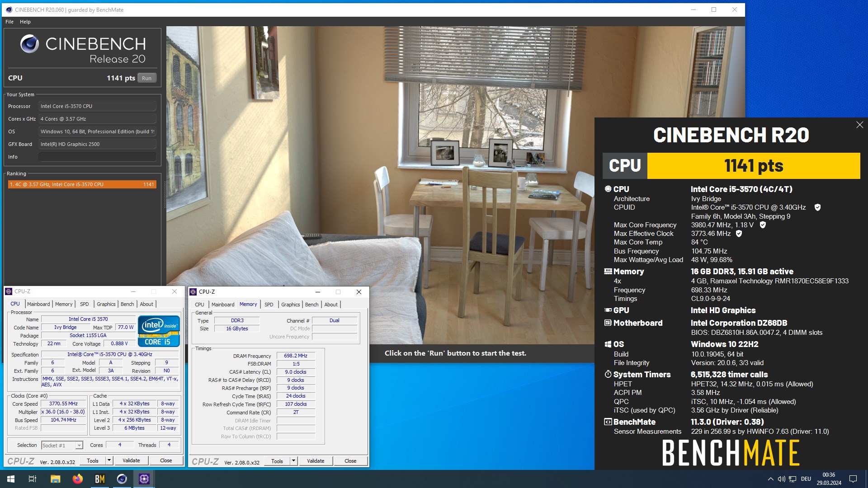
Task: Click Tools button in left CPU-Z
Action: tap(93, 460)
